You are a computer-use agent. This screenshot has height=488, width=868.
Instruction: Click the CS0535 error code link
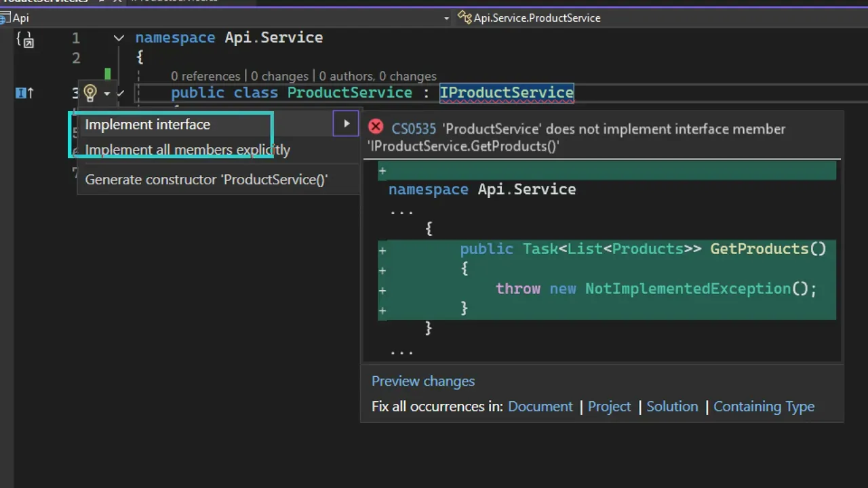pos(414,129)
